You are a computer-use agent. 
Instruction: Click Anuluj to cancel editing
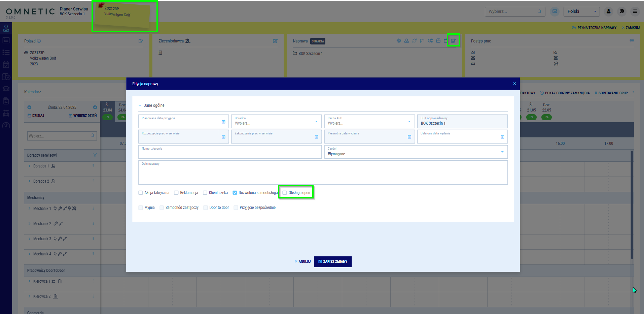click(x=302, y=261)
